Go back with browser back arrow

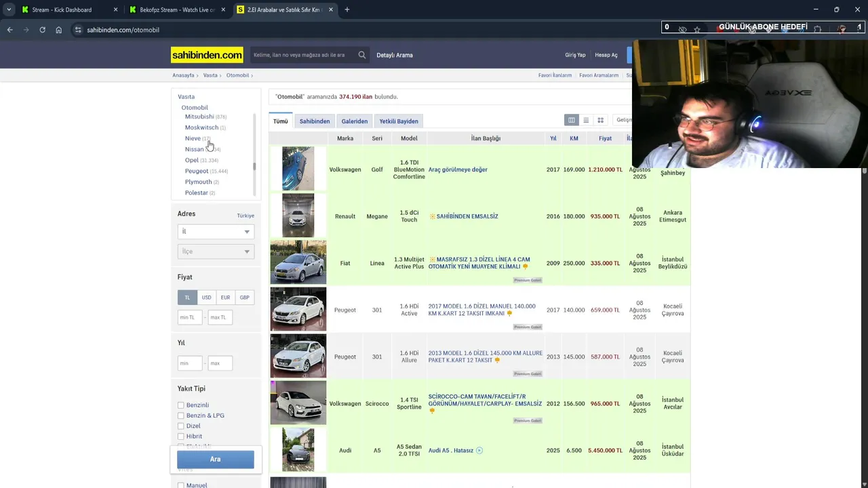click(x=9, y=30)
